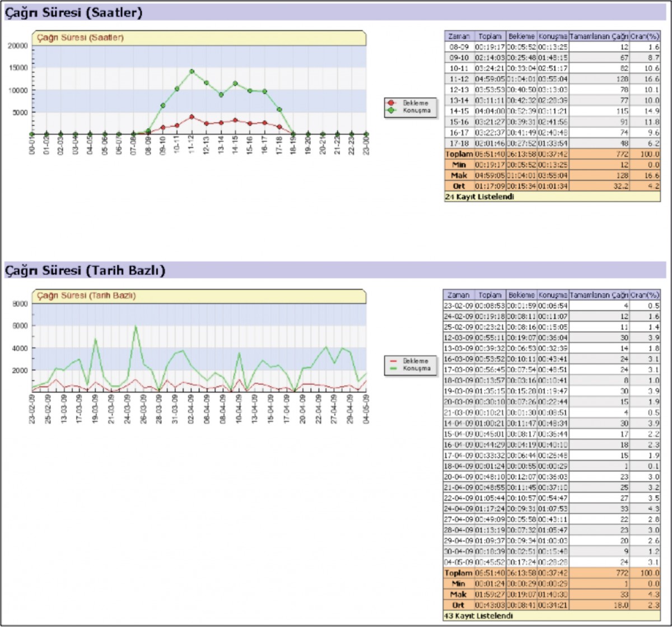Click the '43 Kayıt Listelendi' footer text
The width and height of the screenshot is (672, 627).
pyautogui.click(x=479, y=616)
